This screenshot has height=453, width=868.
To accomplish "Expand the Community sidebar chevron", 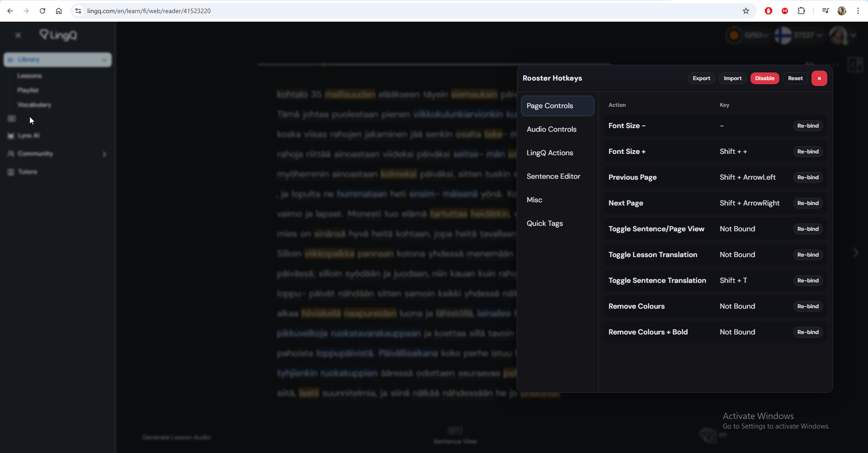I will coord(104,154).
